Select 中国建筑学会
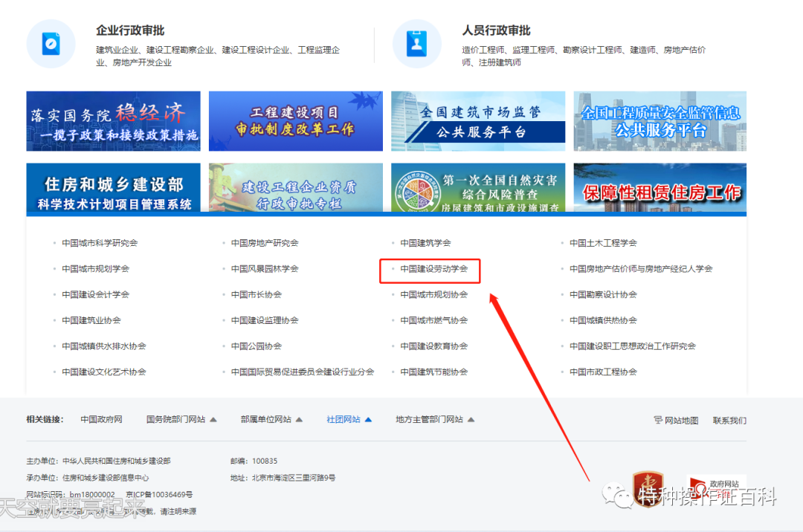Image resolution: width=803 pixels, height=532 pixels. point(425,243)
